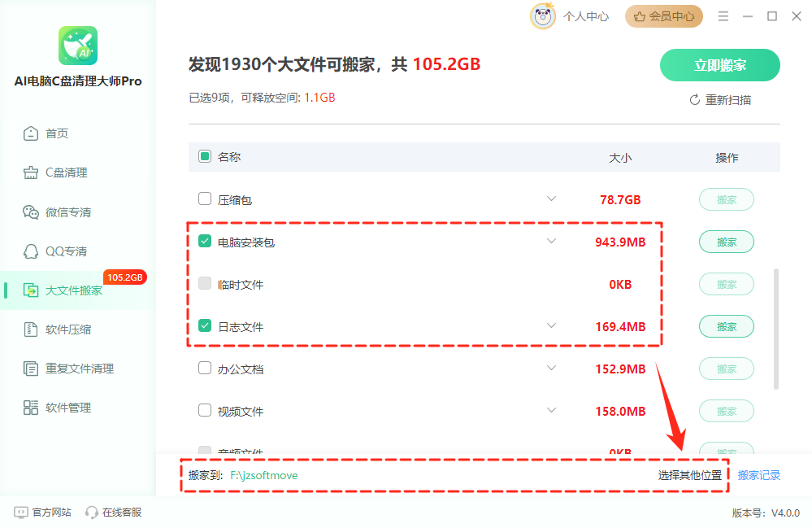Open C盘清理 in the sidebar

click(55, 172)
